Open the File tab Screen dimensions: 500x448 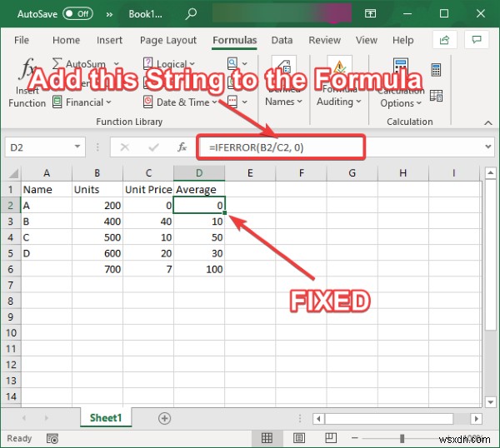click(x=22, y=40)
